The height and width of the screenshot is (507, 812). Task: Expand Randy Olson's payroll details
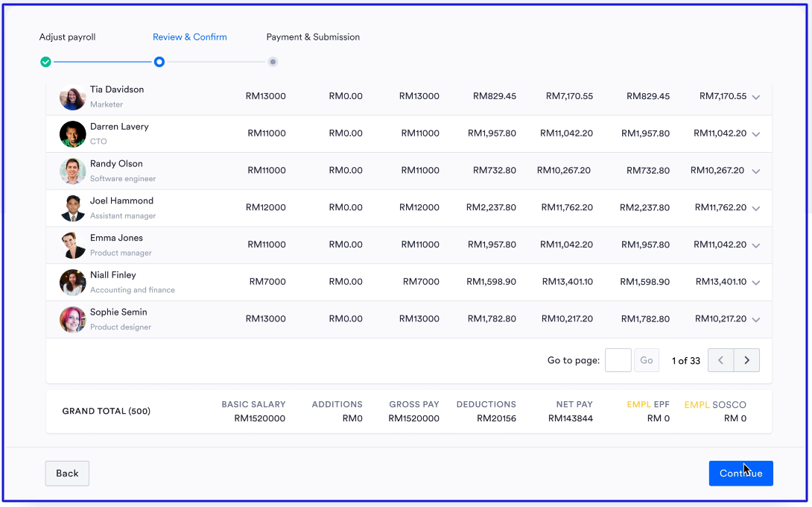[756, 171]
